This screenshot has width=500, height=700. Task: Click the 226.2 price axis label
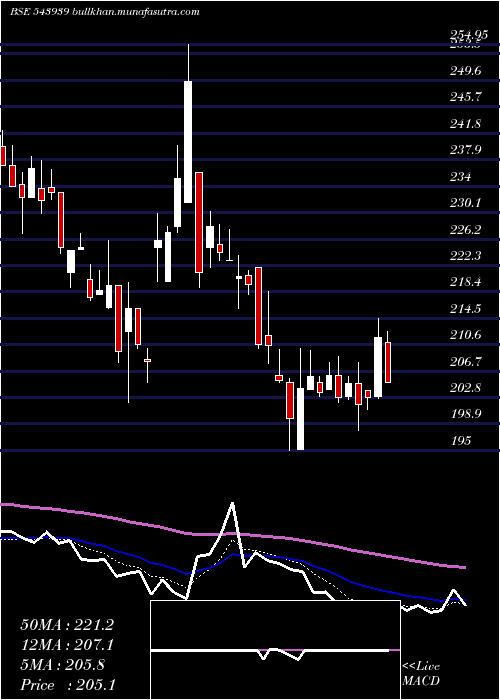click(x=465, y=229)
